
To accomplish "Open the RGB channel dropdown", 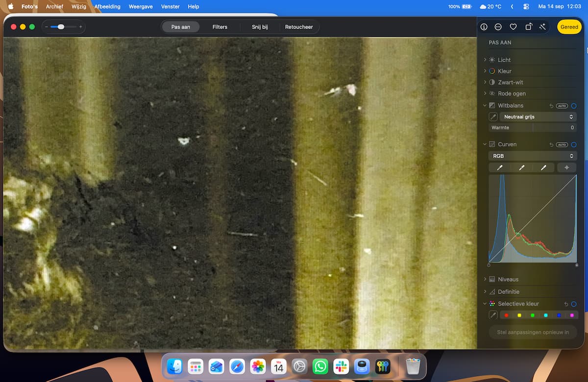I will (533, 156).
